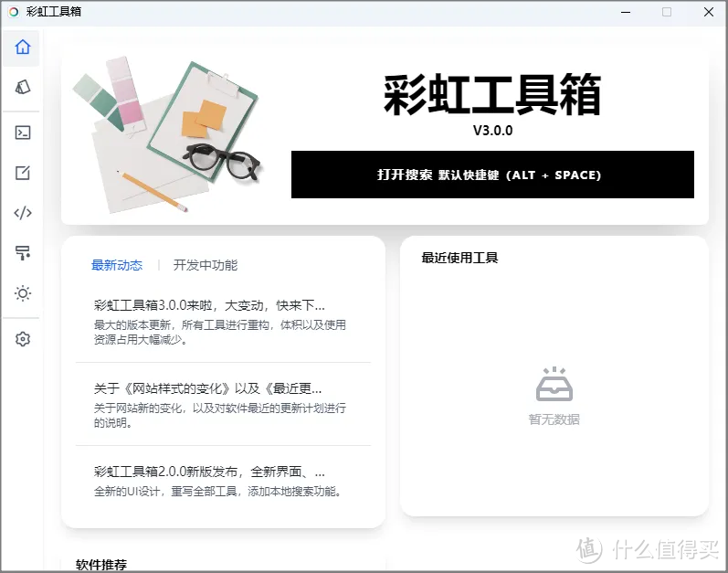The image size is (728, 573).
Task: Open the terminal tools sidebar icon
Action: click(22, 133)
